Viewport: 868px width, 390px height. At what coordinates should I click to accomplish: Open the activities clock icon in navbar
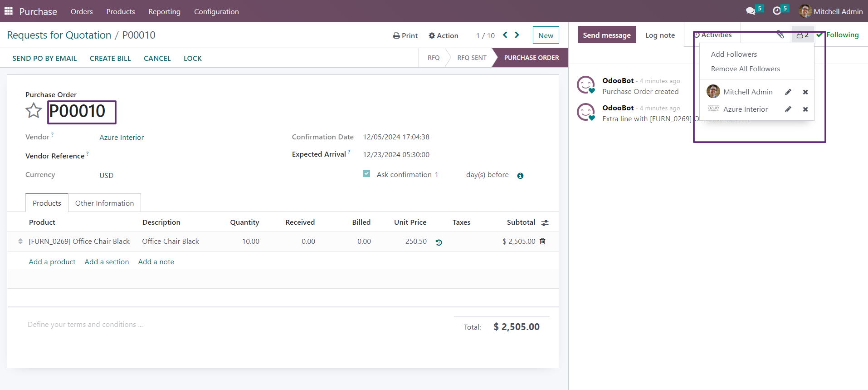point(777,11)
